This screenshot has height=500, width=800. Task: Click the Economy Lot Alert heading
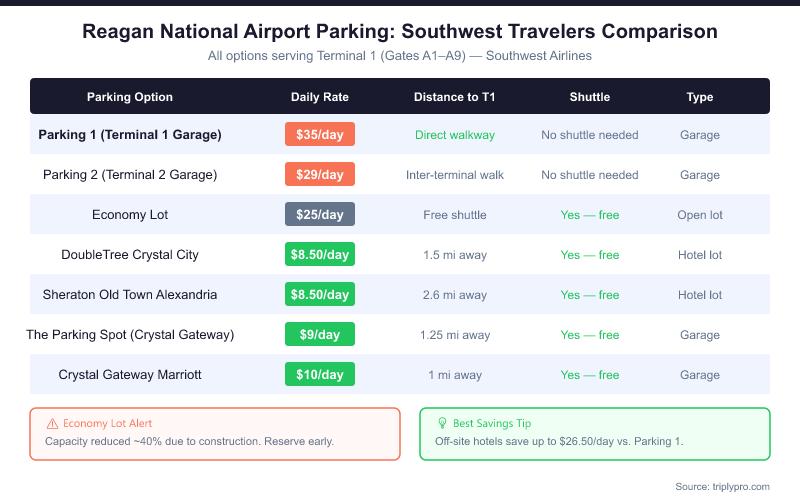[107, 423]
